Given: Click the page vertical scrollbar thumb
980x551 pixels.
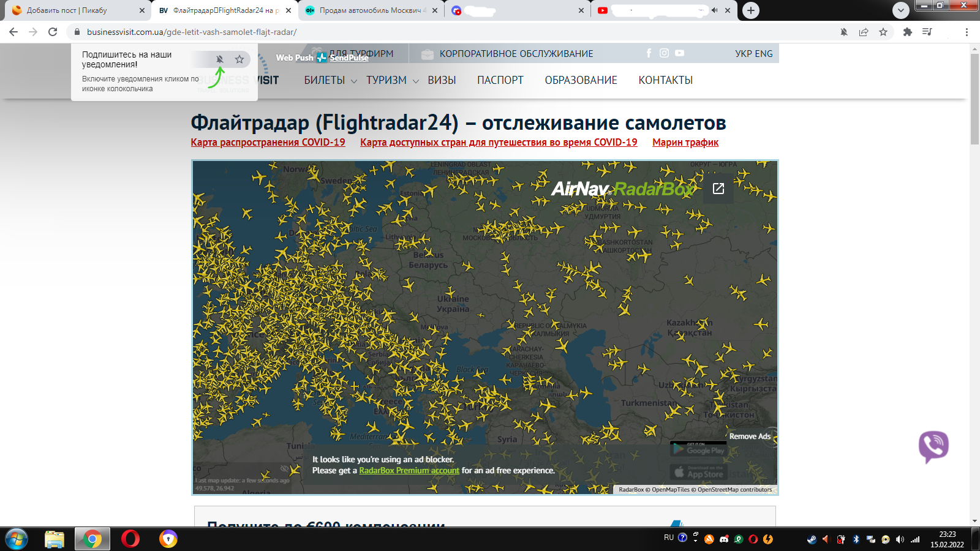Looking at the screenshot, I should (x=974, y=98).
